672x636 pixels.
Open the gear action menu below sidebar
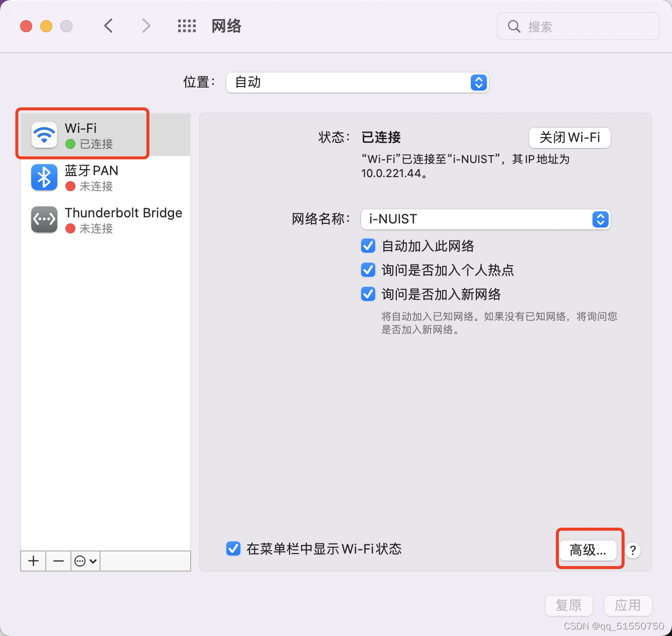pyautogui.click(x=85, y=561)
